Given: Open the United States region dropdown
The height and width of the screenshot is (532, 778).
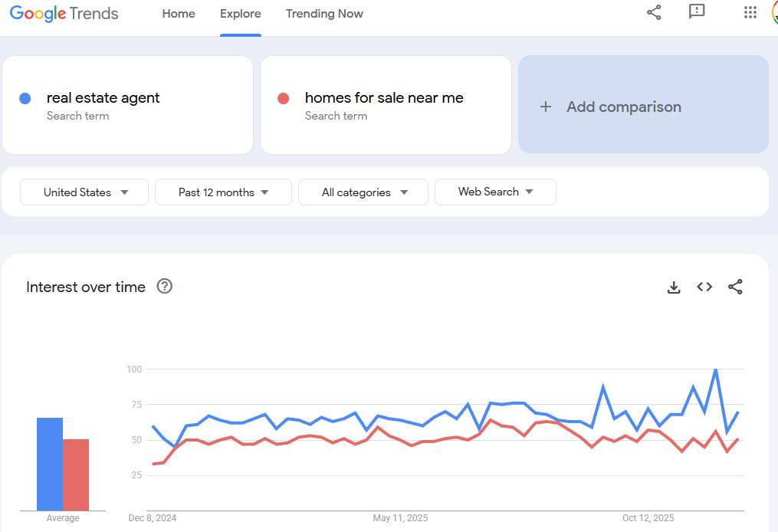Looking at the screenshot, I should click(84, 192).
